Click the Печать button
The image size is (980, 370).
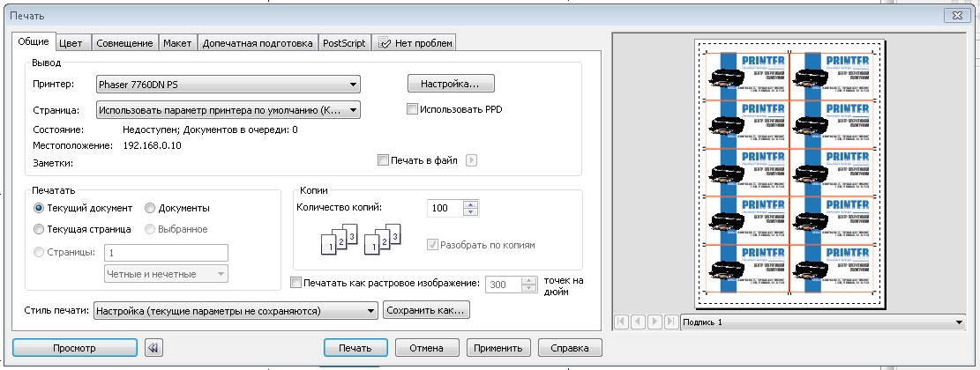pos(355,348)
